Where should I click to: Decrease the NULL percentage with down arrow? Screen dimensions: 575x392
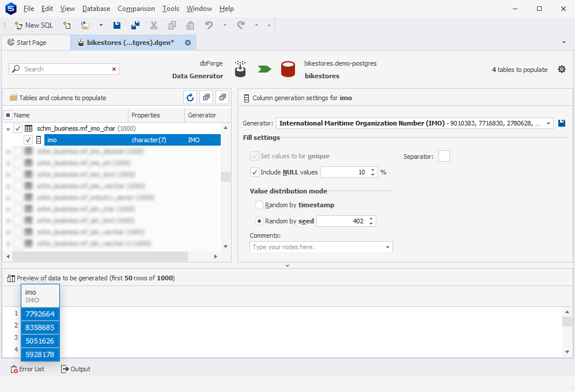coord(373,175)
